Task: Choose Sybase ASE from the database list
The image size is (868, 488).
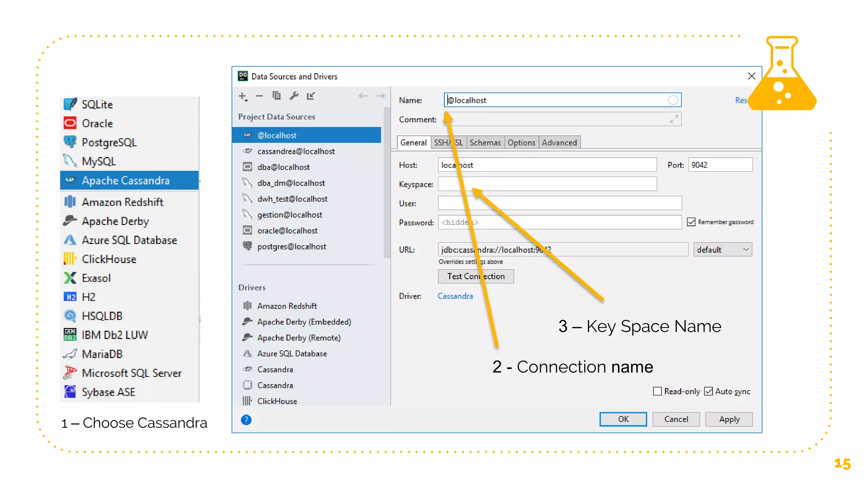Action: click(x=130, y=392)
